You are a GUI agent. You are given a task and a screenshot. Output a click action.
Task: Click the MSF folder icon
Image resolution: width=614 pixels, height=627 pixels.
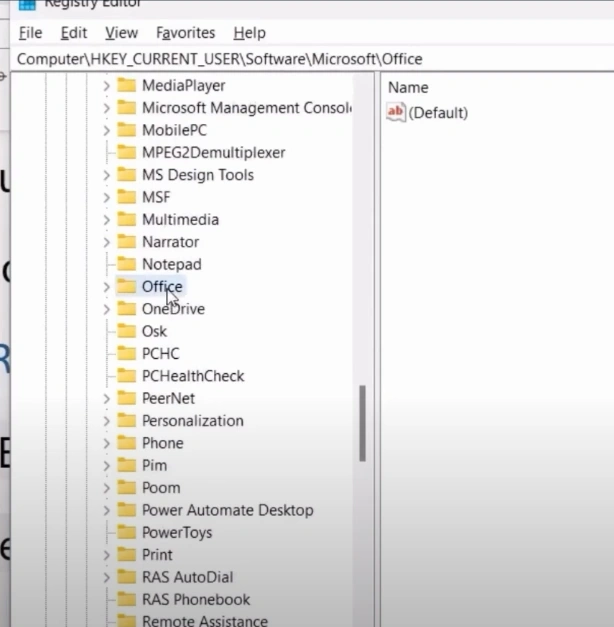pyautogui.click(x=126, y=197)
